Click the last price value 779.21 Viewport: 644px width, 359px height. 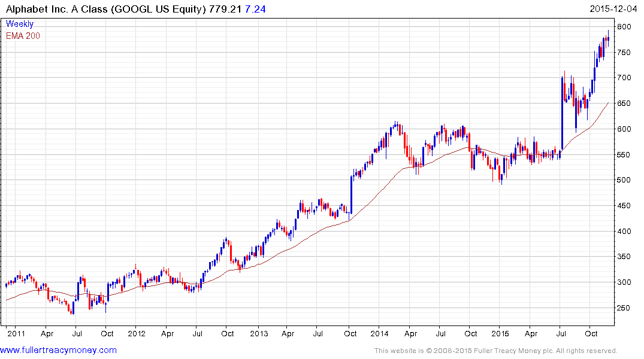pyautogui.click(x=225, y=8)
